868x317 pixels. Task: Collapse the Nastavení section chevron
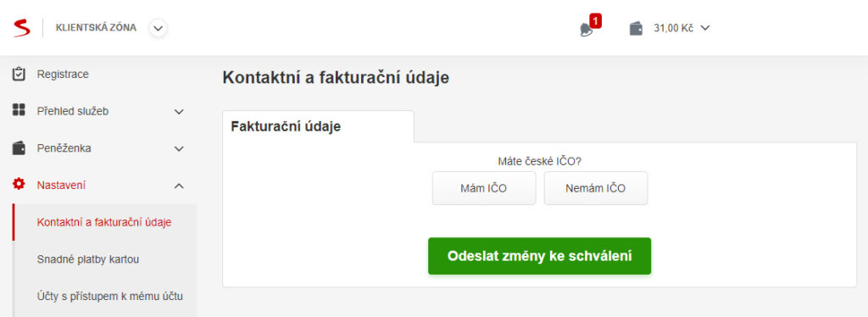[179, 186]
